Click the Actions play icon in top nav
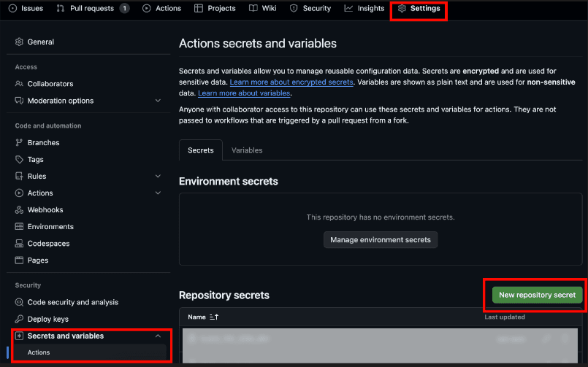The image size is (588, 367). [x=147, y=8]
